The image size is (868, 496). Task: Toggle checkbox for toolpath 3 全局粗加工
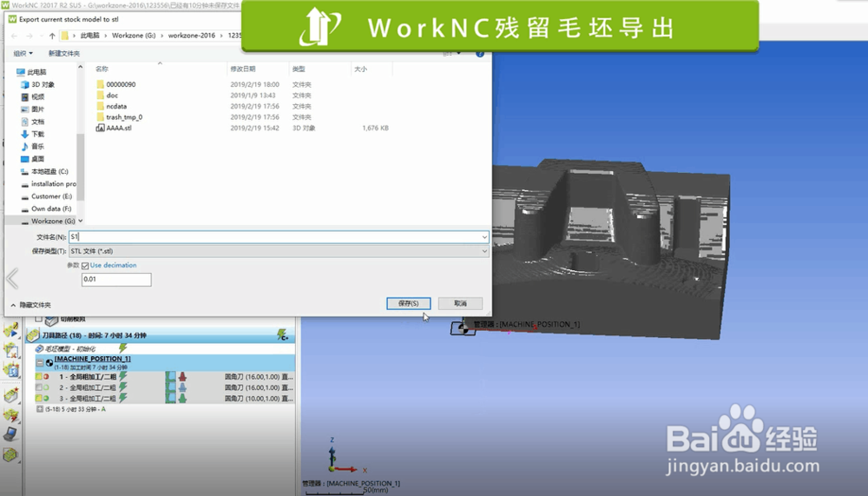39,398
